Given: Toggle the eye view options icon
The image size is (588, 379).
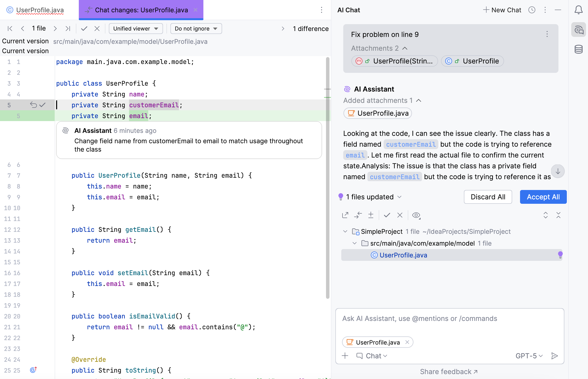Looking at the screenshot, I should (x=416, y=215).
